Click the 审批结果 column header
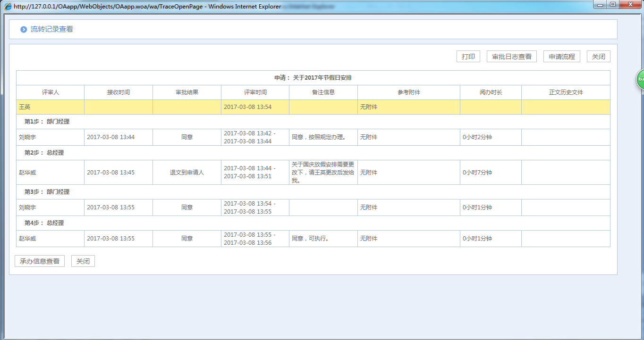 pos(187,92)
